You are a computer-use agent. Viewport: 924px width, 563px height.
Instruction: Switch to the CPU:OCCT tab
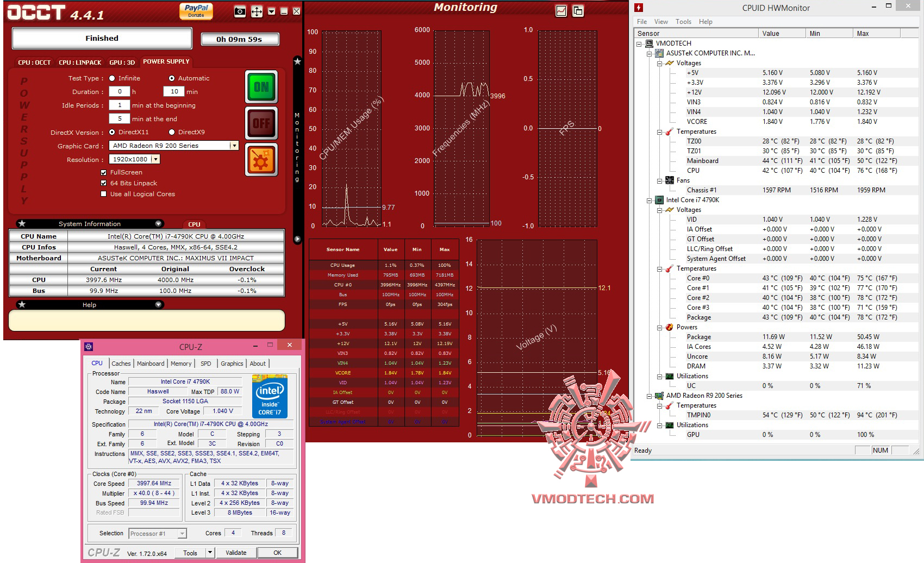click(x=34, y=62)
